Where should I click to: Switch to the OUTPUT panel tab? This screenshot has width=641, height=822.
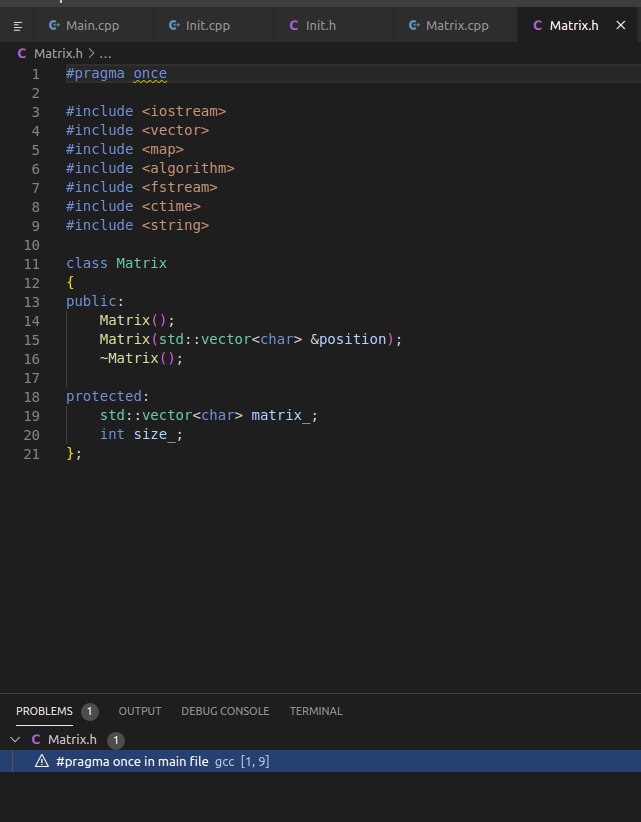point(140,711)
